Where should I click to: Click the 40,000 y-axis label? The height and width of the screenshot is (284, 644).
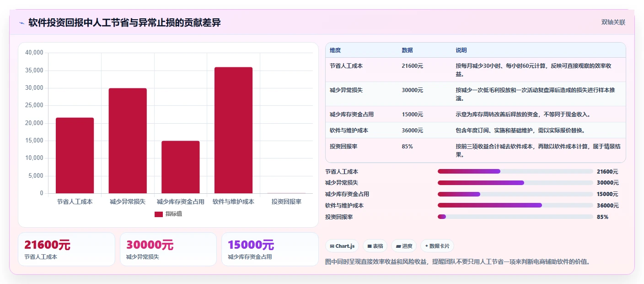[34, 53]
